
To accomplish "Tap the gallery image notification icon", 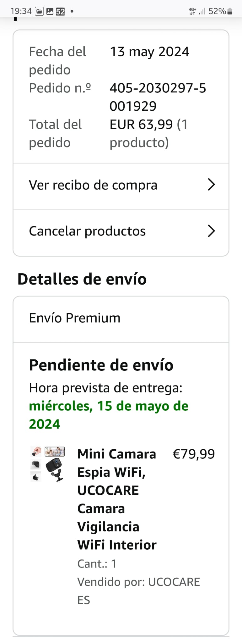I will coord(50,12).
